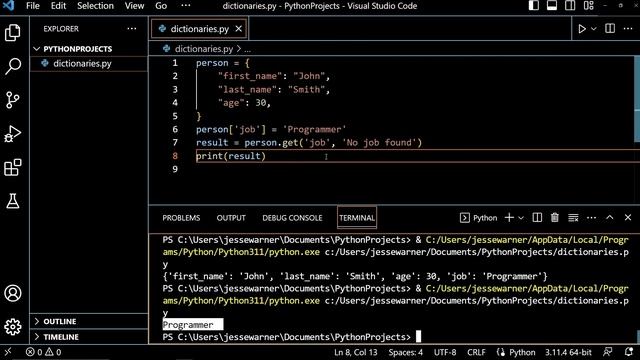Change file encoding via UTF-8

445,352
